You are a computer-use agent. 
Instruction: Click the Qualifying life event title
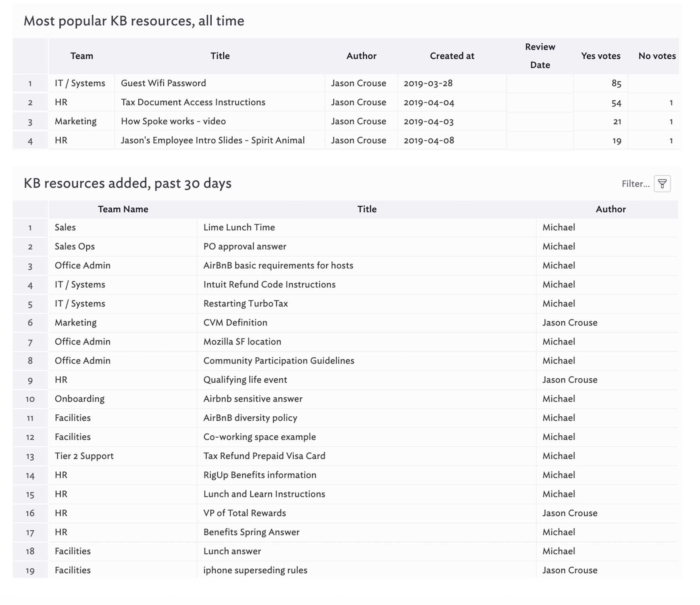[x=245, y=380]
